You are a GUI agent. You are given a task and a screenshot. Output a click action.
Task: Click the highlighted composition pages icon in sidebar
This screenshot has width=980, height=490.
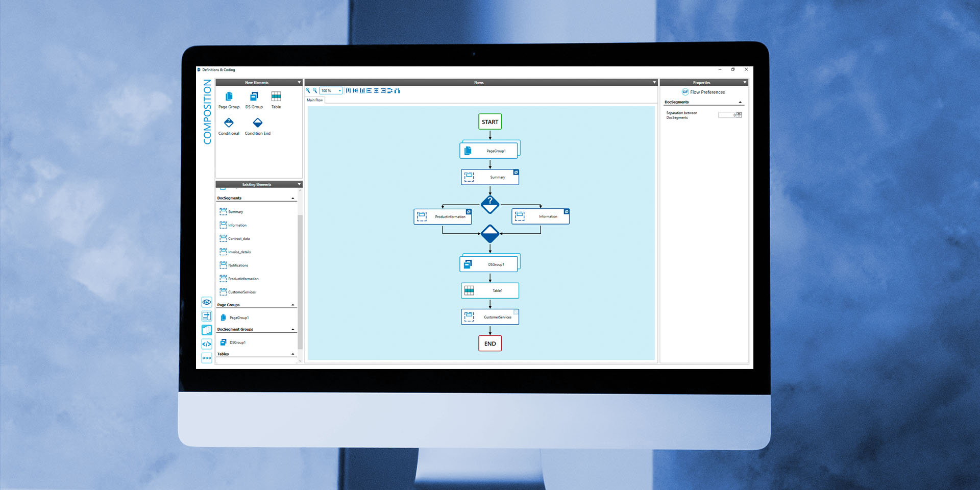coord(207,330)
